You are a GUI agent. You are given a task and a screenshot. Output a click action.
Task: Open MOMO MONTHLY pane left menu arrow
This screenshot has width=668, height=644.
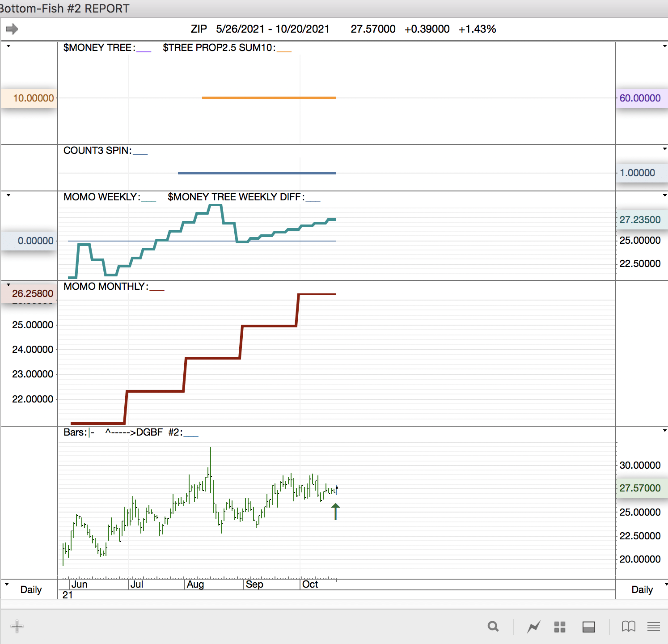tap(8, 284)
